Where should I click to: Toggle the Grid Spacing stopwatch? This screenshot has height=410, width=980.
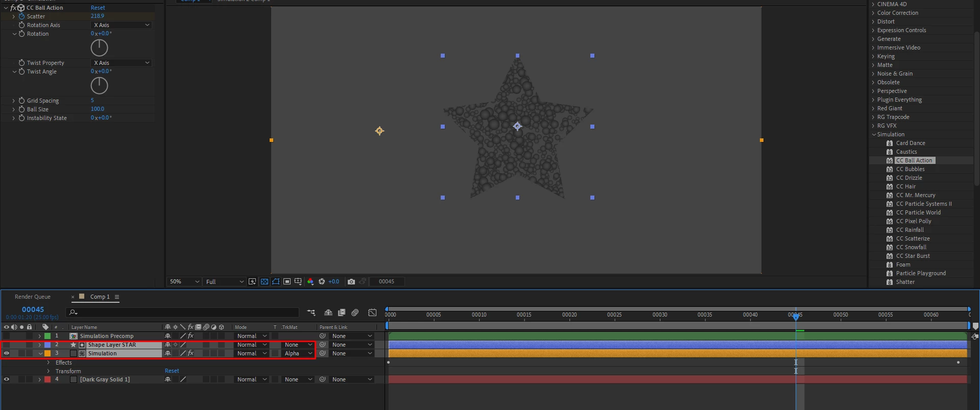21,101
